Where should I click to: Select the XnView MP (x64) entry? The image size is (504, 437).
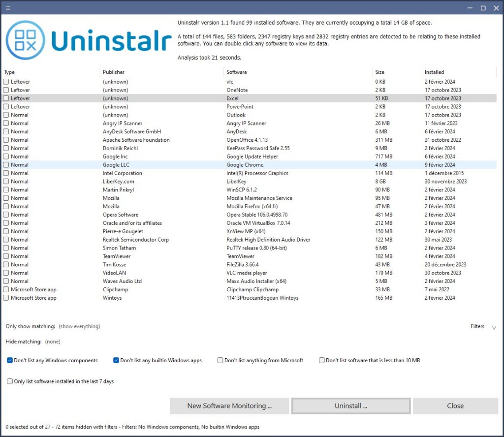250,231
